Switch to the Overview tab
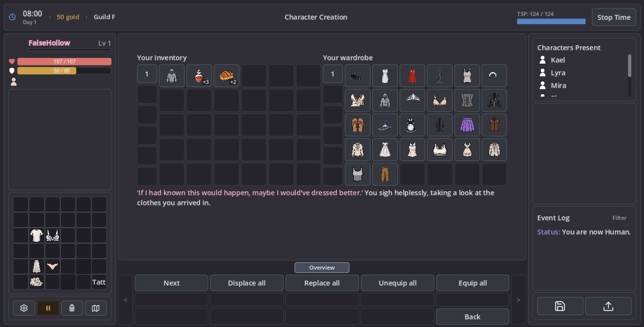The width and height of the screenshot is (644, 327). coord(322,268)
